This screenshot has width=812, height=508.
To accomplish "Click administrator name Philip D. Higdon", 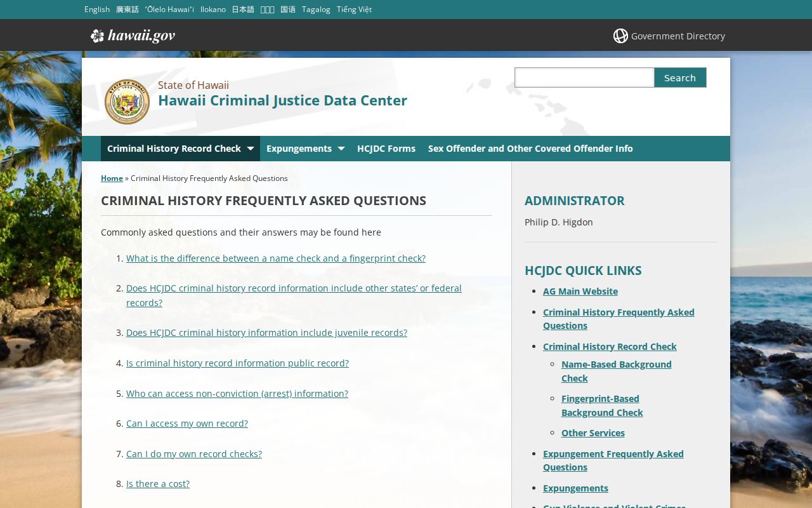I will tap(559, 222).
